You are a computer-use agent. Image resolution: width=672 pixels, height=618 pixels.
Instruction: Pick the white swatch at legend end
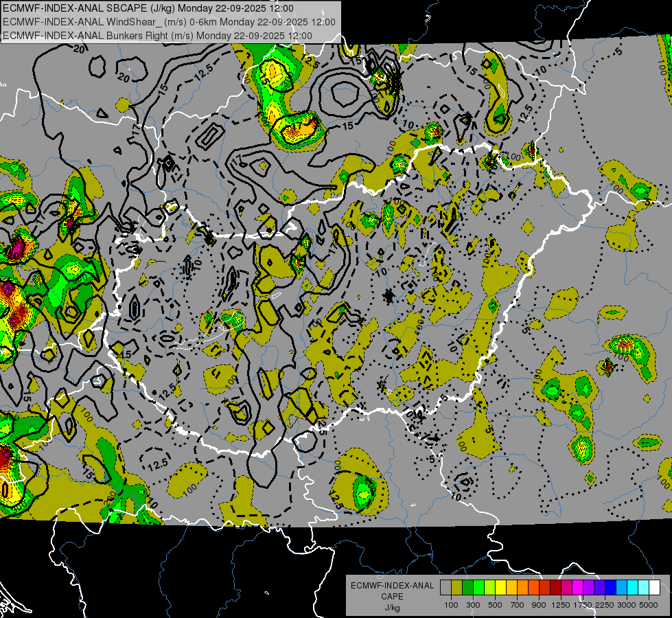(x=654, y=588)
